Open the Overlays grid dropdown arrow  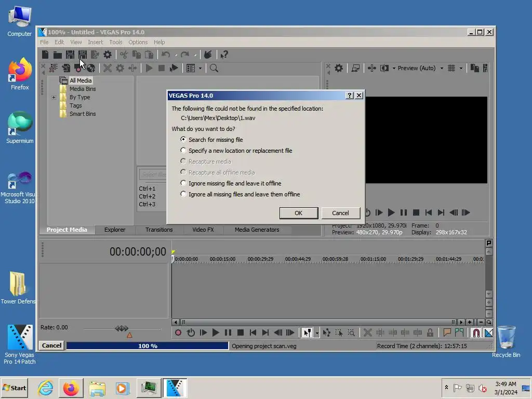tap(461, 68)
